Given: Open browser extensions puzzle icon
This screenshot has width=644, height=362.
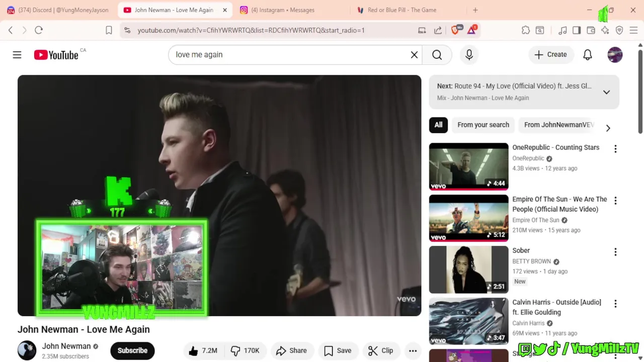Looking at the screenshot, I should 526,30.
